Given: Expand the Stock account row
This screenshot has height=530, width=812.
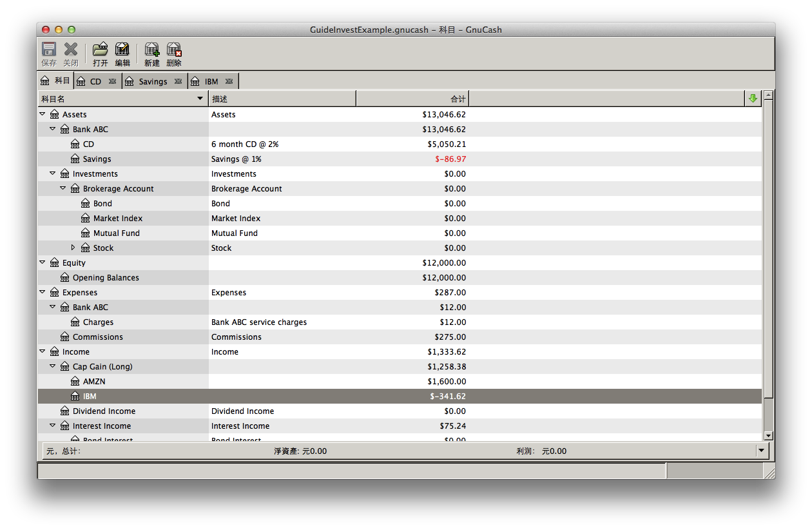Looking at the screenshot, I should (73, 248).
